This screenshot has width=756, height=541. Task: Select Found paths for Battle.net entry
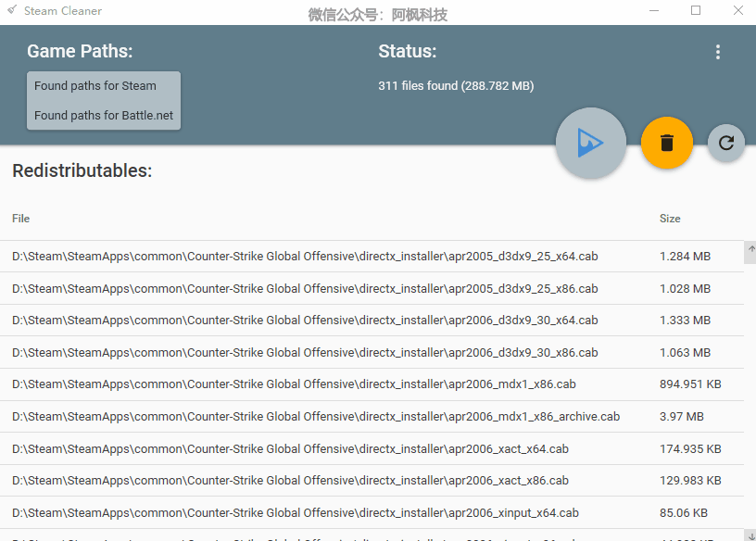(104, 115)
